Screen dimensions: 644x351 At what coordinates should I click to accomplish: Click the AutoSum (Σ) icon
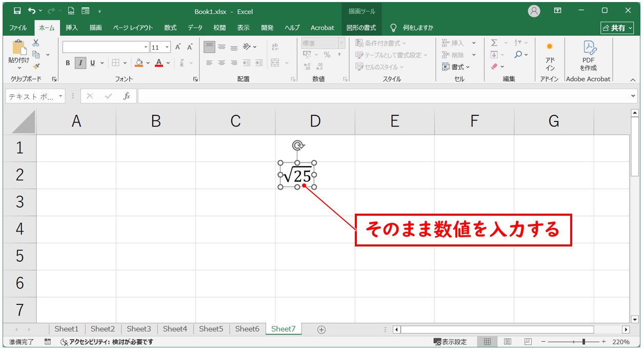[494, 43]
